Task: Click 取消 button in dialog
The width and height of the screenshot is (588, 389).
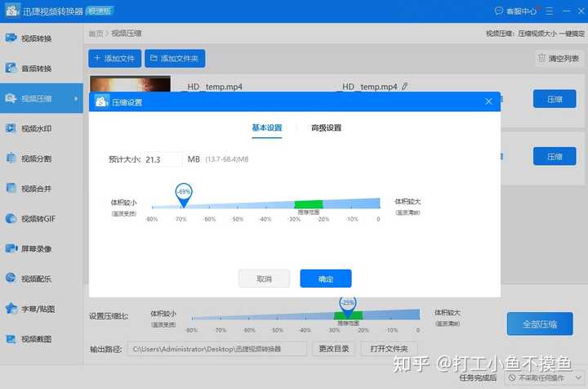Action: tap(264, 279)
